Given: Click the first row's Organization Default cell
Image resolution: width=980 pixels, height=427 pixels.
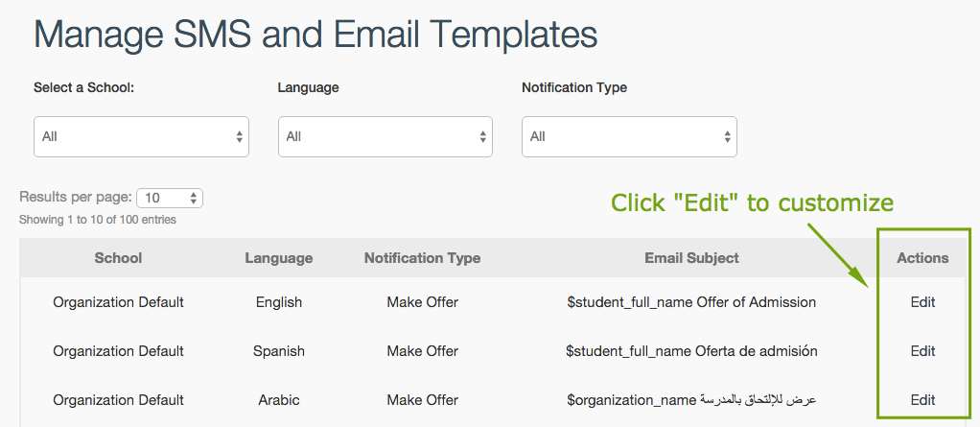Looking at the screenshot, I should pyautogui.click(x=118, y=302).
